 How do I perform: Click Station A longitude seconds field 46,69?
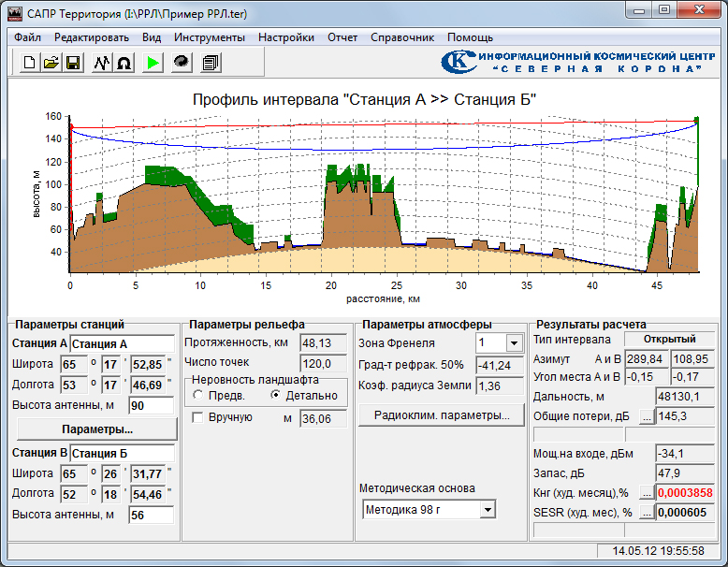pyautogui.click(x=147, y=385)
